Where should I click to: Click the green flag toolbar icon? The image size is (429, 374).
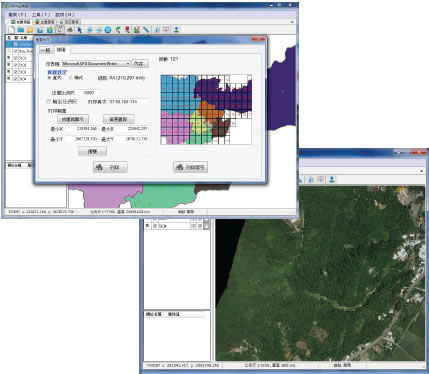coord(118,30)
